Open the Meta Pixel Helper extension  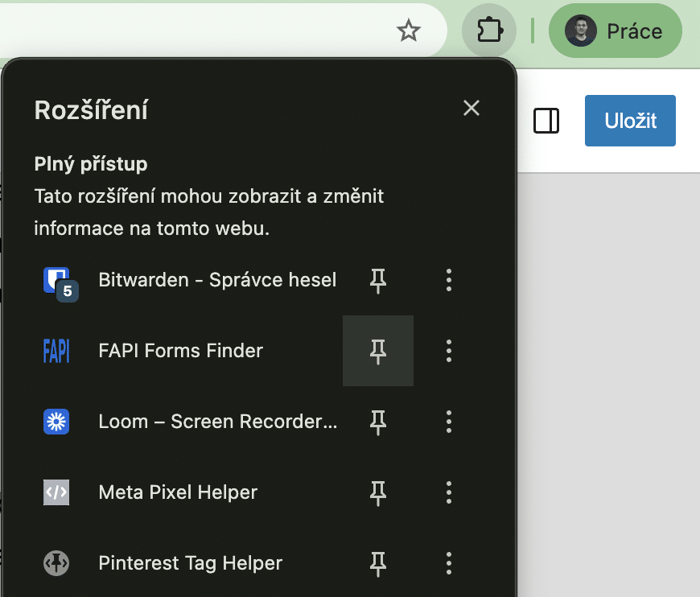click(178, 492)
